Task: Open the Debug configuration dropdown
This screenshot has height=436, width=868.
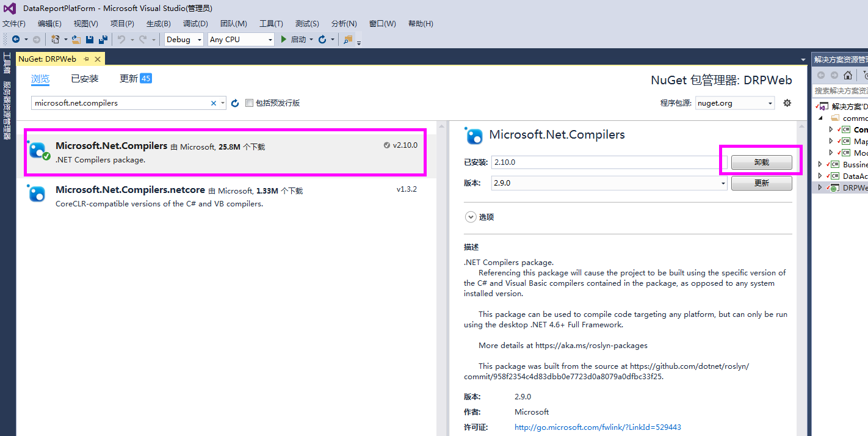Action: [199, 40]
